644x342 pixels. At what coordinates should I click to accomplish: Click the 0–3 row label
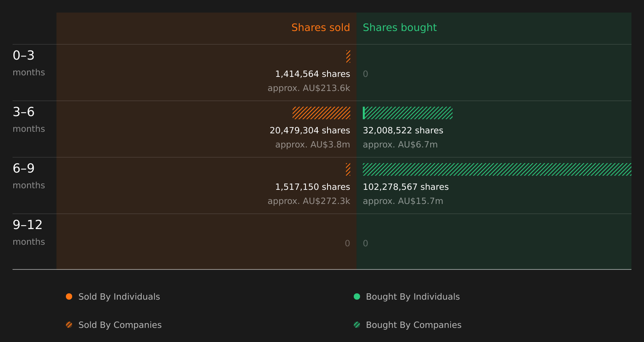coord(24,56)
